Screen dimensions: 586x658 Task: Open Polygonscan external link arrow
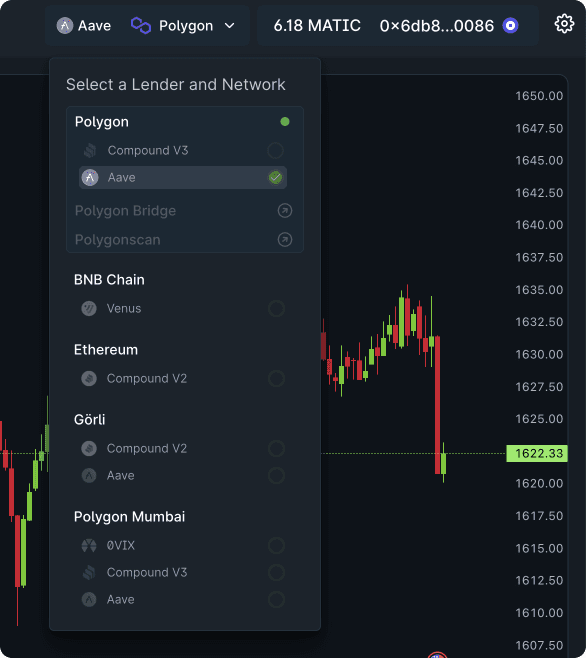coord(285,240)
